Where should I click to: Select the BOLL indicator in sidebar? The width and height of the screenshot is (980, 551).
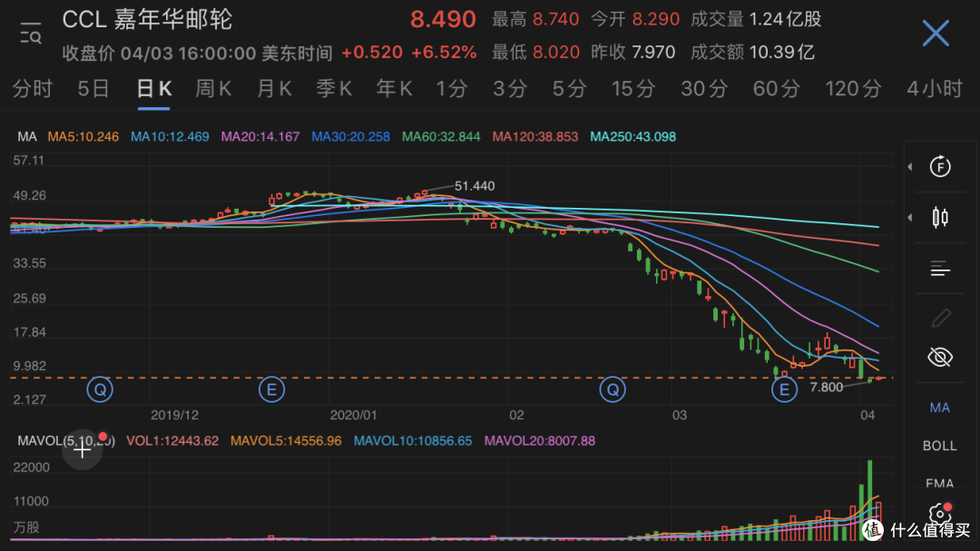pyautogui.click(x=939, y=446)
